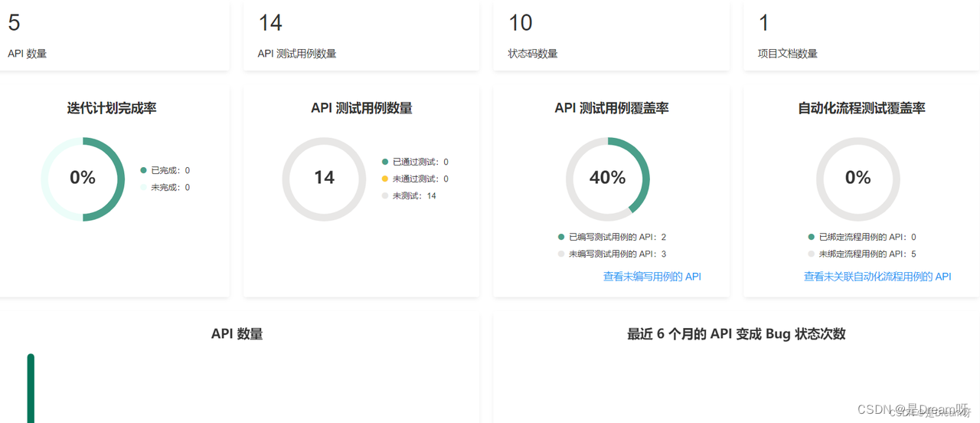Open the 查看未编写用例的 API link
Image resolution: width=980 pixels, height=423 pixels.
652,277
